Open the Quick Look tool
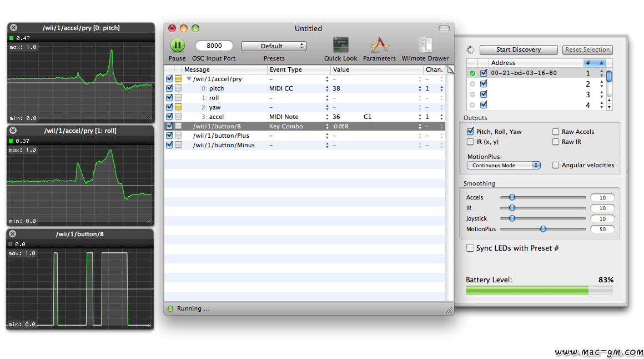The width and height of the screenshot is (644, 359). [340, 45]
